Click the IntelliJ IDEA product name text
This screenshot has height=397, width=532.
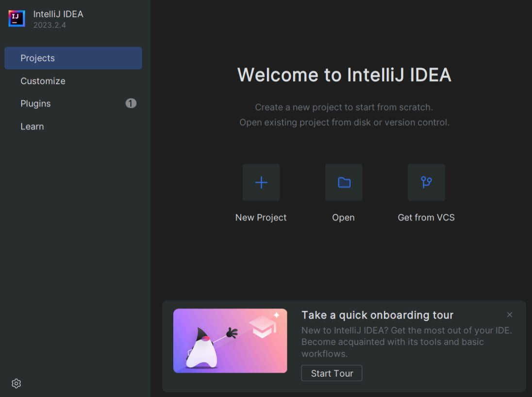[x=58, y=14]
